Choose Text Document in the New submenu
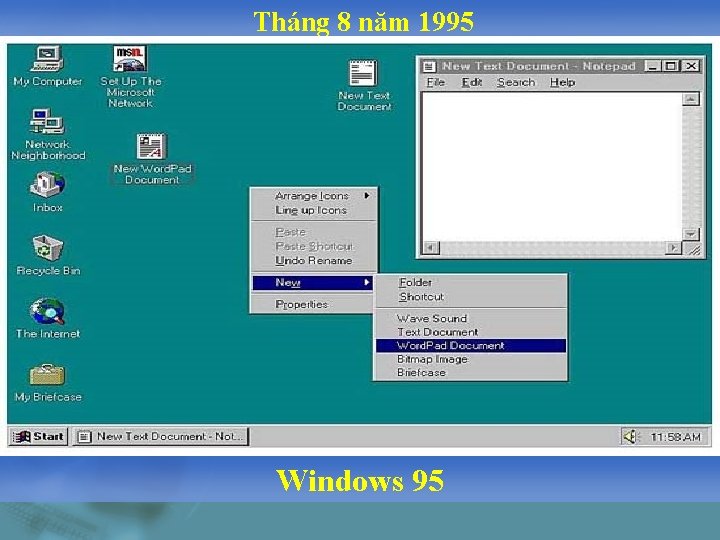This screenshot has height=540, width=720. click(x=471, y=332)
